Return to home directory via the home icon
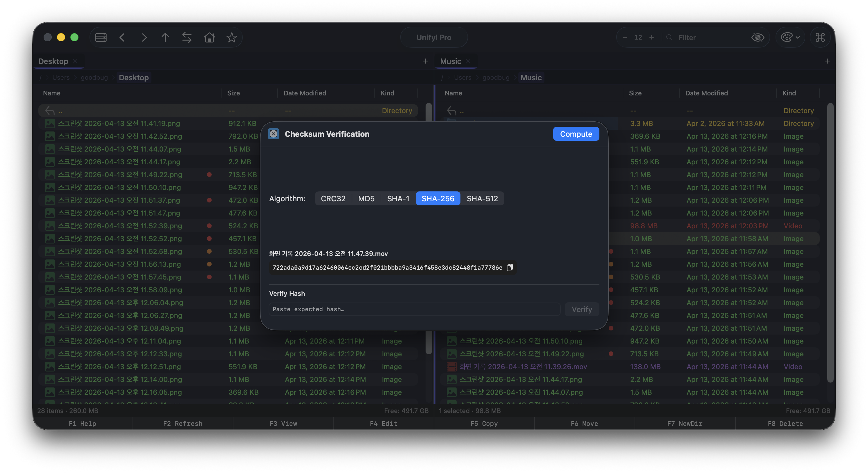Viewport: 868px width, 473px height. click(x=209, y=38)
